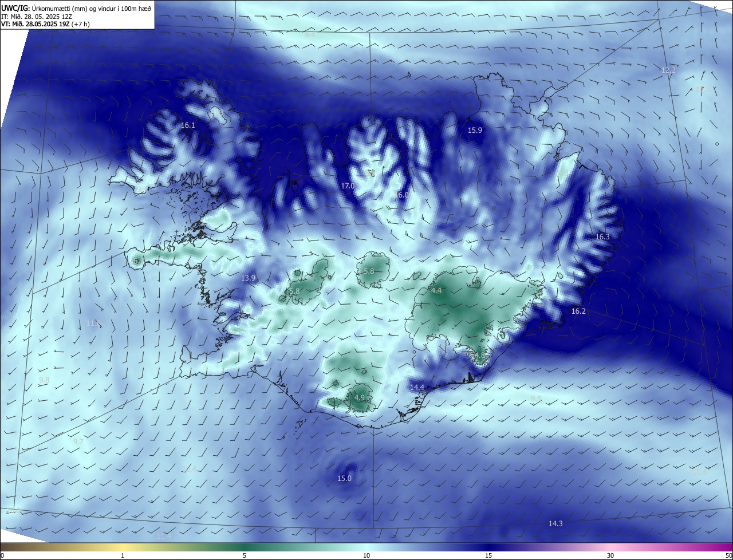Click the 13.9 value label
Viewport: 733px width, 560px height.
tap(248, 278)
